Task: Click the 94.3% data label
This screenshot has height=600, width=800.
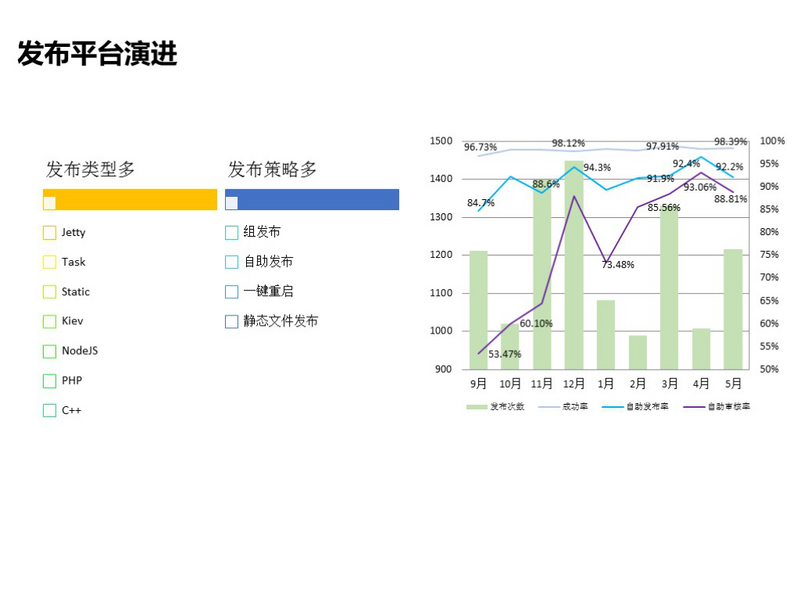Action: click(x=597, y=167)
